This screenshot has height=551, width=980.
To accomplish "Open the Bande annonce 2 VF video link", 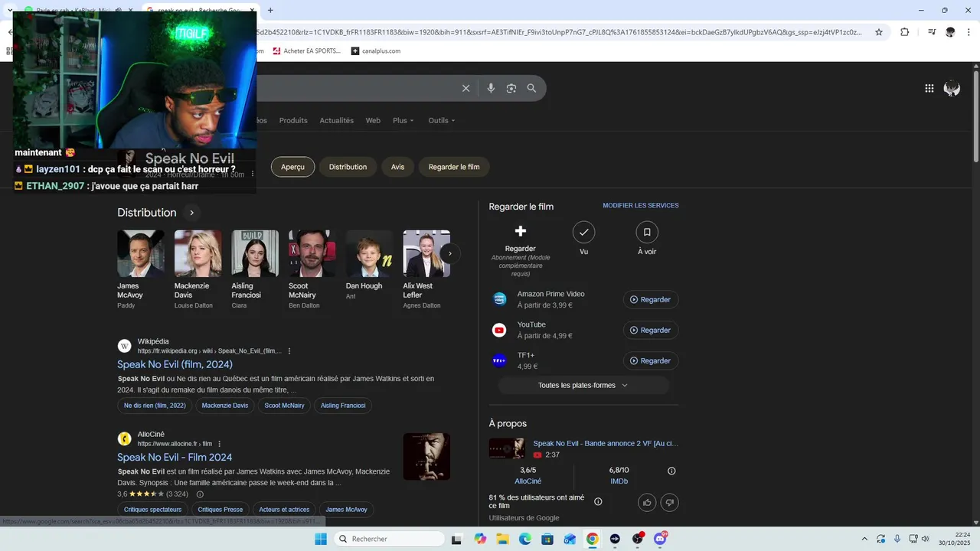I will (x=606, y=443).
